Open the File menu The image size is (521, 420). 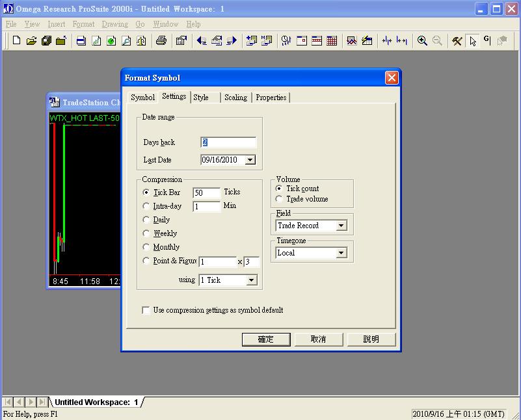pyautogui.click(x=11, y=24)
